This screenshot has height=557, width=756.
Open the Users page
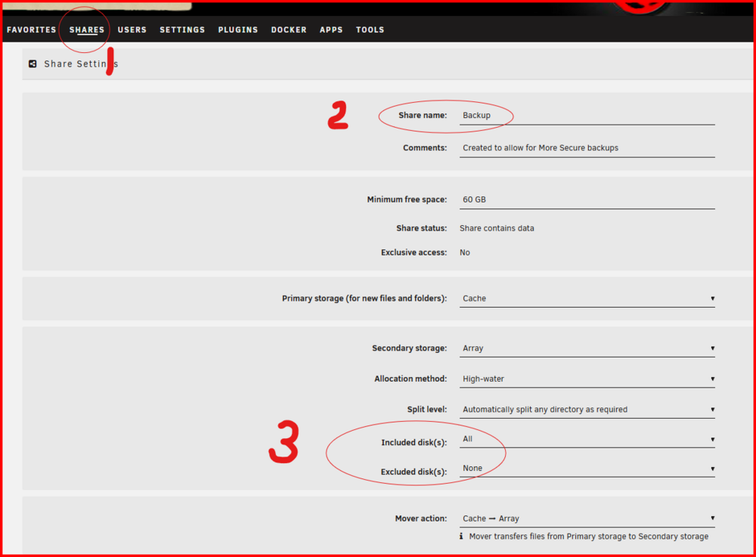[132, 30]
